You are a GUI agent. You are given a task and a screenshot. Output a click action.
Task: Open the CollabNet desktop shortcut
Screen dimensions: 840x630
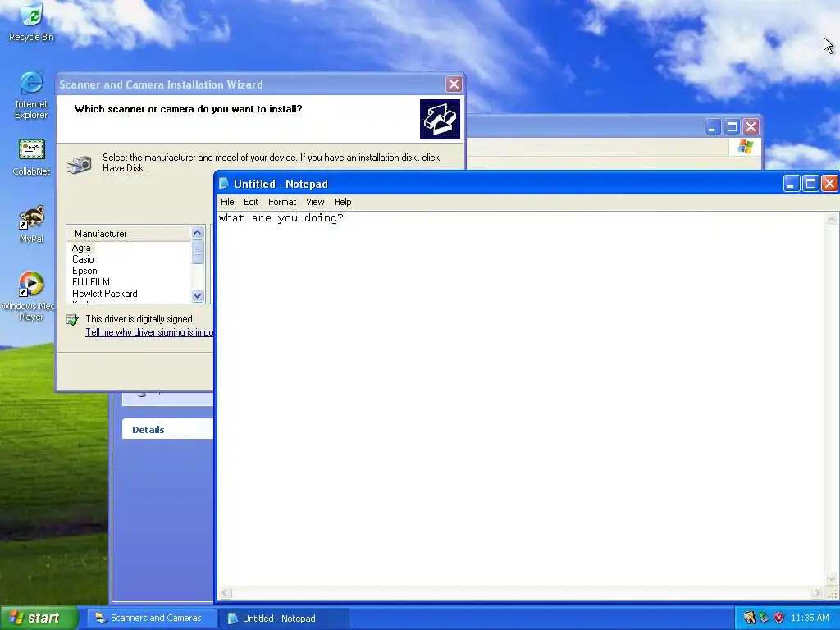32,157
